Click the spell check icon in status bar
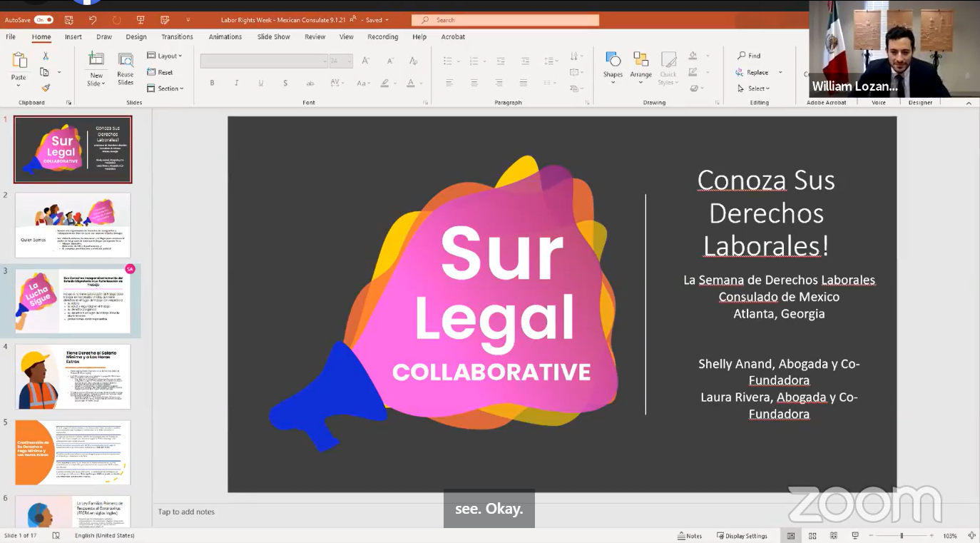Viewport: 980px width, 543px height. [56, 536]
